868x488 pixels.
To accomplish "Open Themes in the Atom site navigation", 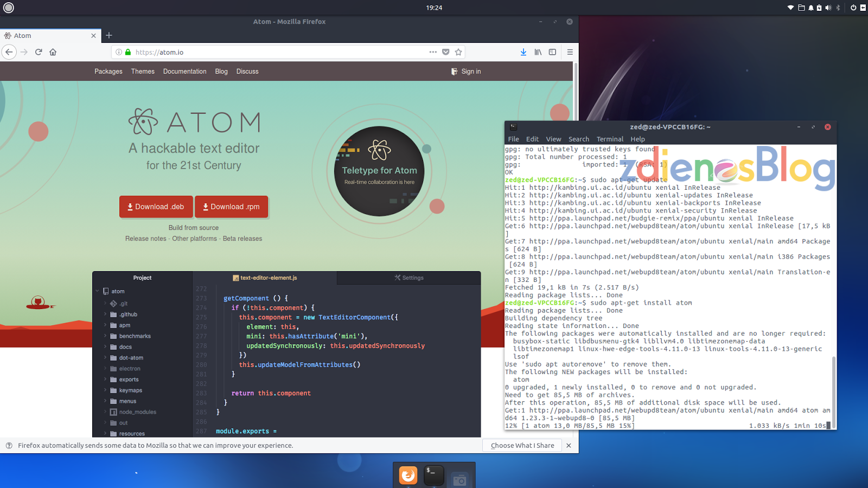I will coord(143,72).
